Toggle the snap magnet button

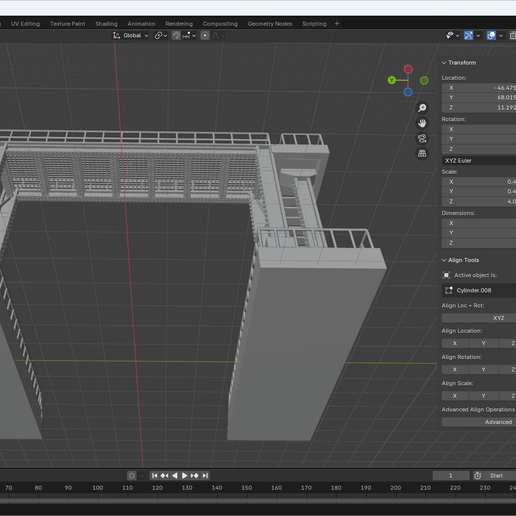point(176,35)
